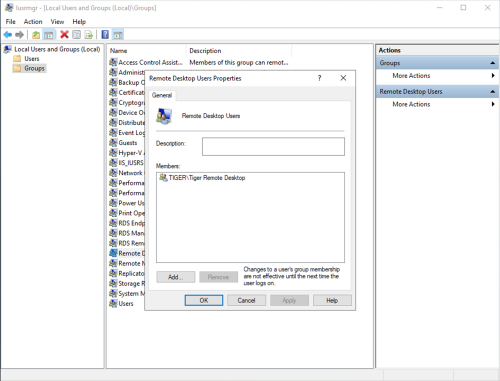Image resolution: width=500 pixels, height=381 pixels.
Task: Click the Description input field
Action: click(x=273, y=147)
